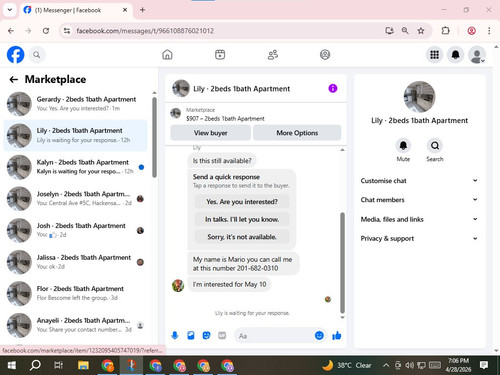Viewport: 500px width, 375px height.
Task: Search within the conversation
Action: tap(435, 146)
